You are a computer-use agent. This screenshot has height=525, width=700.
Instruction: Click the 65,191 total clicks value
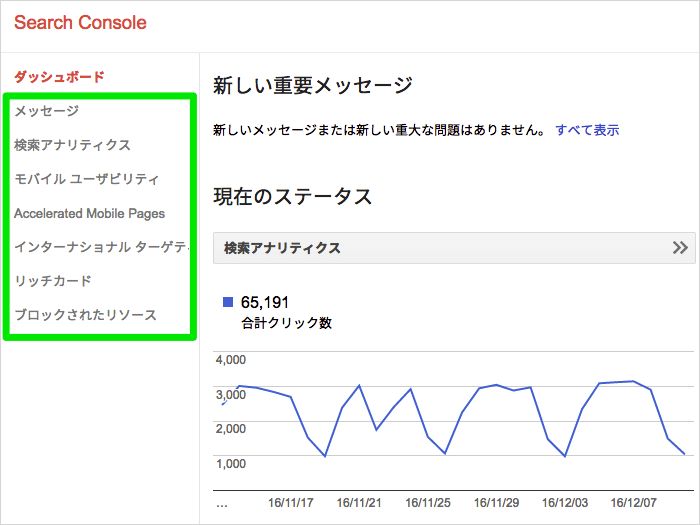[265, 302]
